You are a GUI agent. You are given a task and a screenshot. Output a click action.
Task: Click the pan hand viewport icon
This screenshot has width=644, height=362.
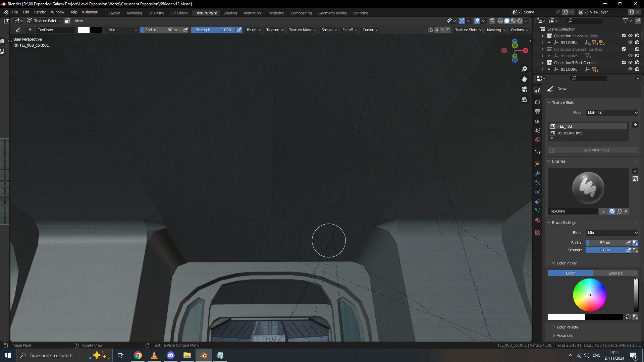(524, 79)
